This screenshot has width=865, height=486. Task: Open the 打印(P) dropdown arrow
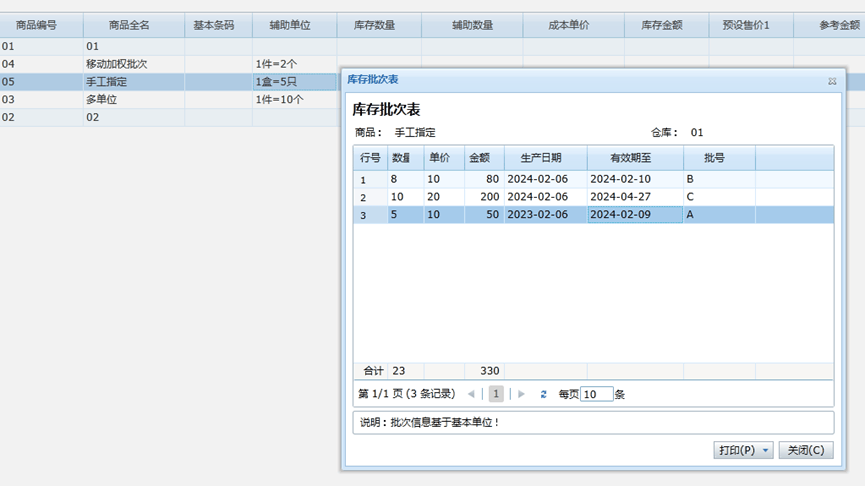pyautogui.click(x=767, y=450)
